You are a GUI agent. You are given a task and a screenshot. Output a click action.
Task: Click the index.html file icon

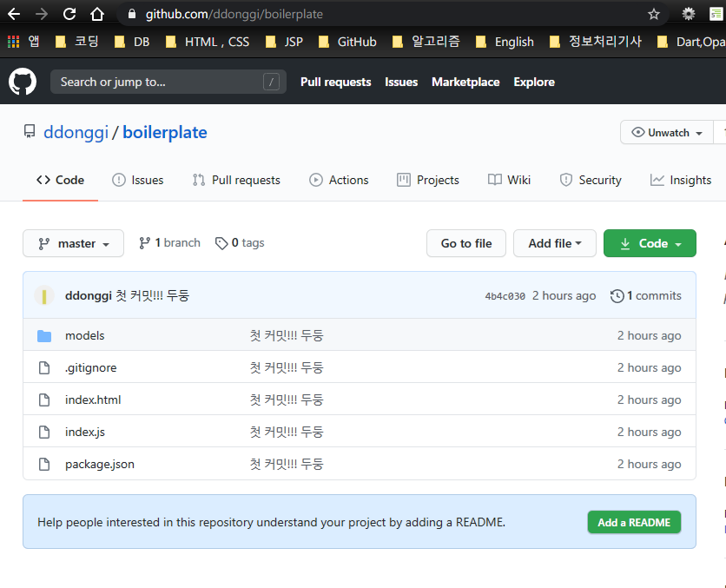pyautogui.click(x=44, y=400)
